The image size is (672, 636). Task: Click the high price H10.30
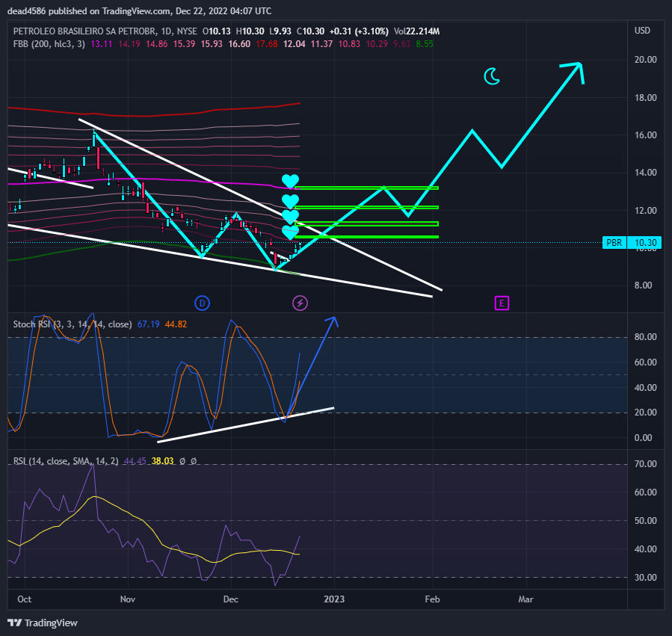pyautogui.click(x=250, y=31)
